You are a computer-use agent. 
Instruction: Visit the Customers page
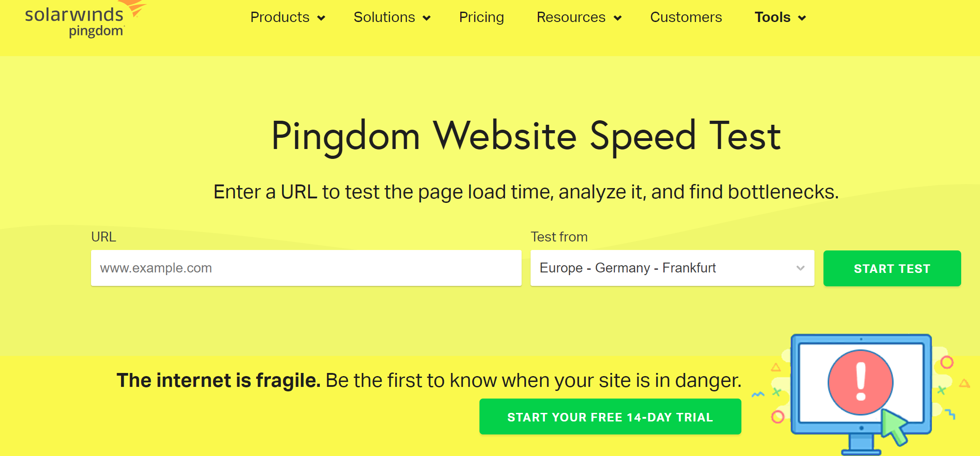tap(686, 18)
